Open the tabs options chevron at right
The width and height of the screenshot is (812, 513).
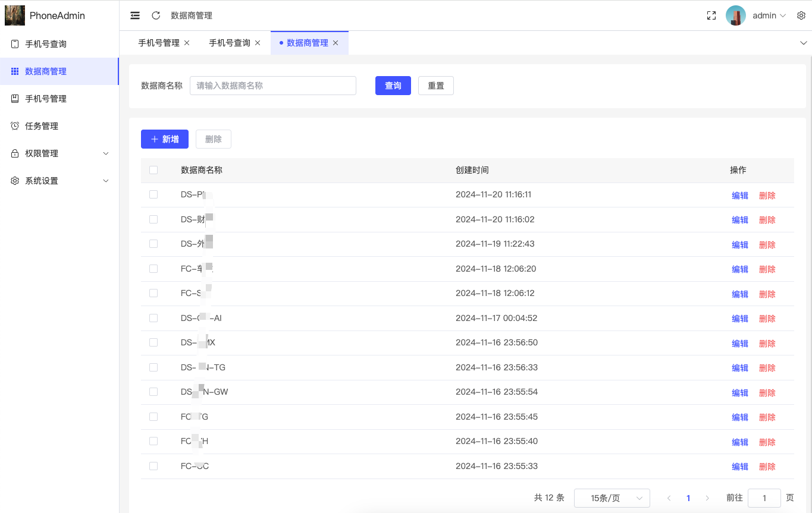coord(803,43)
